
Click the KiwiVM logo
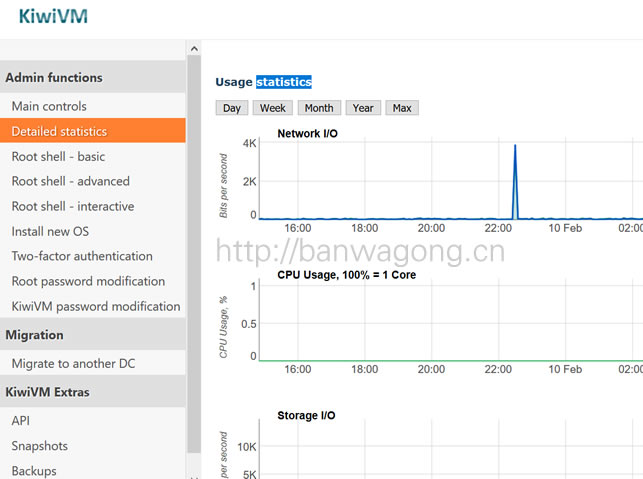coord(53,16)
